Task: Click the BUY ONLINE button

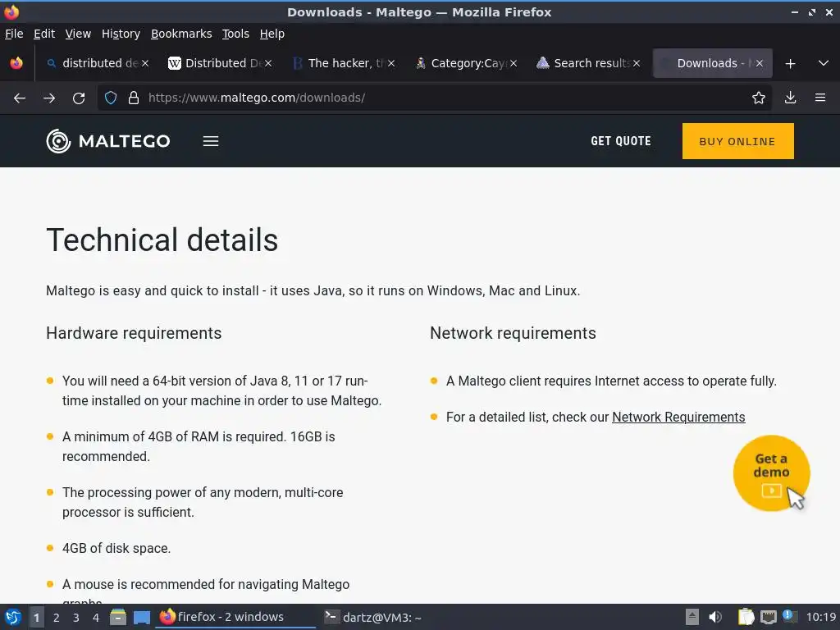Action: coord(737,141)
